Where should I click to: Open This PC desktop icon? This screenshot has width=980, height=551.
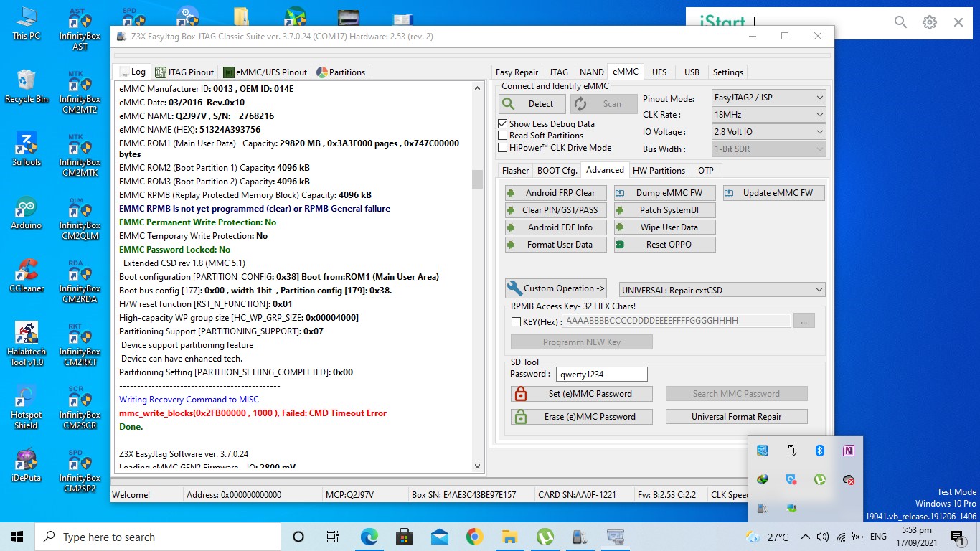click(26, 23)
